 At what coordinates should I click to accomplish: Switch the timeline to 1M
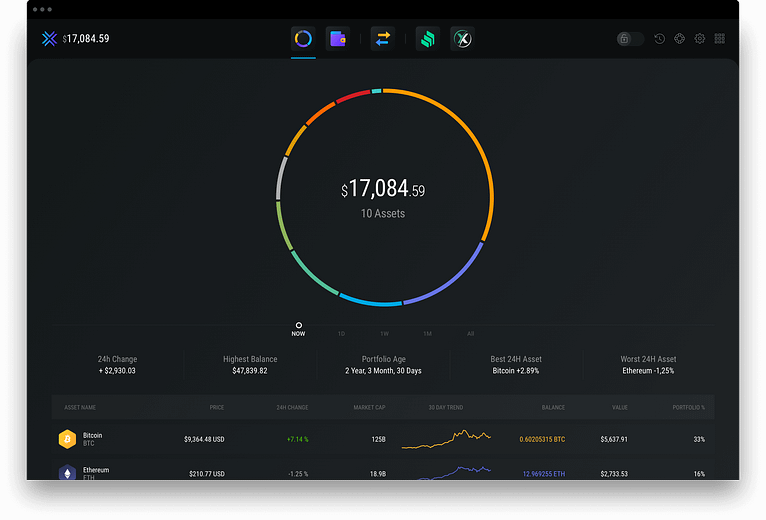[427, 334]
